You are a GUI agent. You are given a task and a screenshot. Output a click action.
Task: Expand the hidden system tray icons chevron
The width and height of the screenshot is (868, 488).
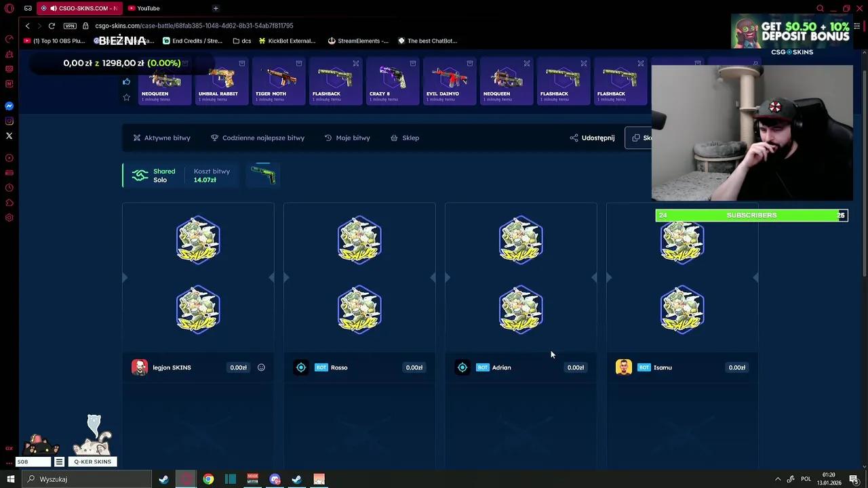tap(778, 479)
